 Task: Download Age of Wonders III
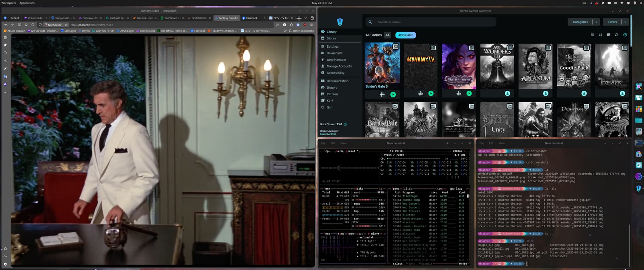[x=507, y=94]
